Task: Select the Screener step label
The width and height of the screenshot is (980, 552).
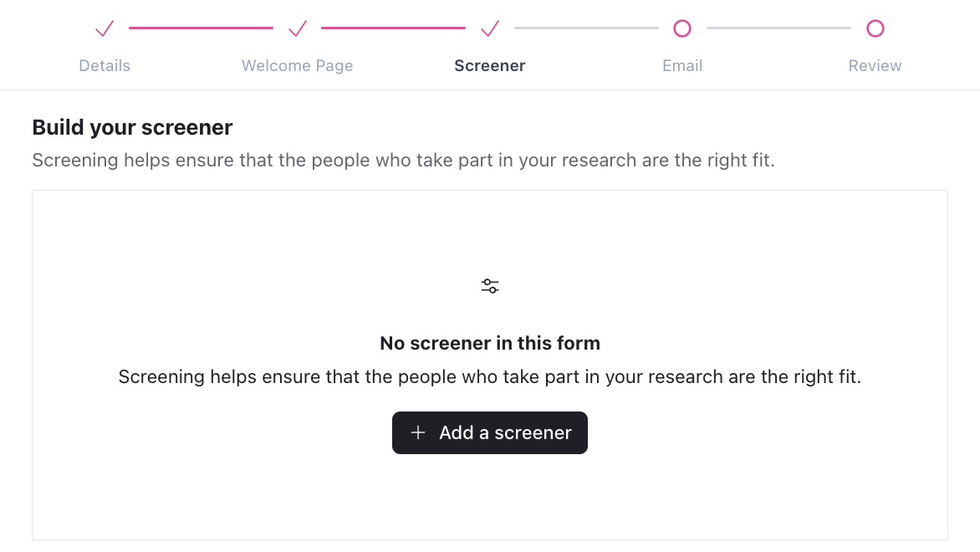Action: 490,66
